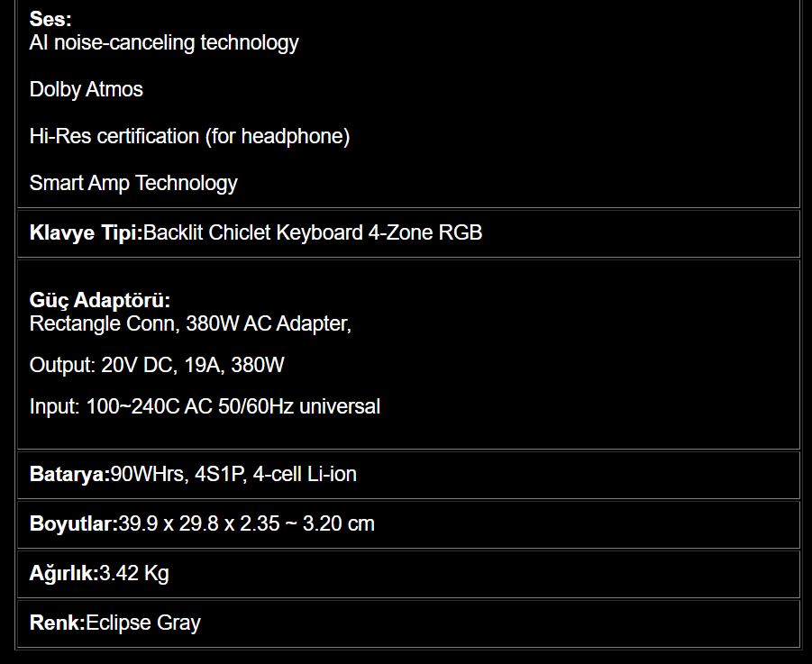Image resolution: width=812 pixels, height=664 pixels.
Task: Select the 'Output: 20V DC, 19A, 380W' line
Action: 157,365
